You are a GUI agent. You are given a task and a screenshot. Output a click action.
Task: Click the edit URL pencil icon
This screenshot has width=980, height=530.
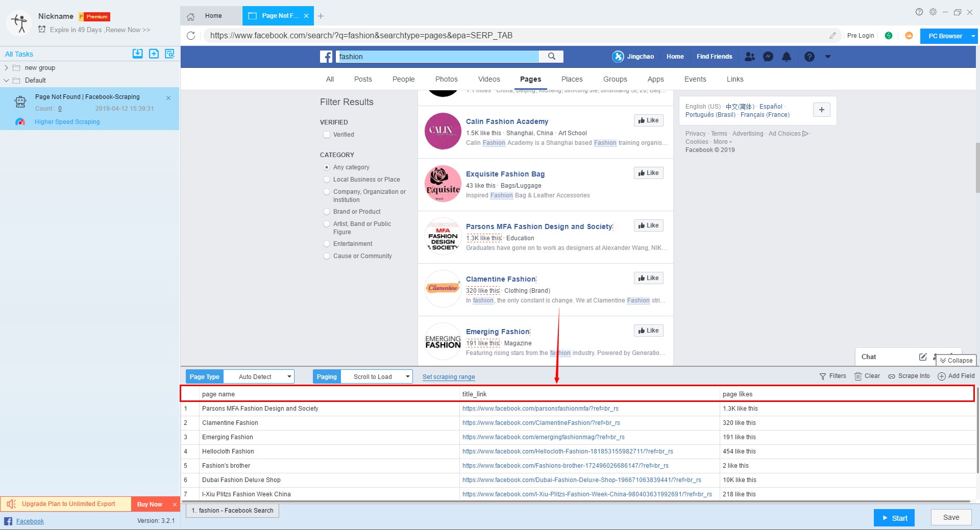pos(832,36)
